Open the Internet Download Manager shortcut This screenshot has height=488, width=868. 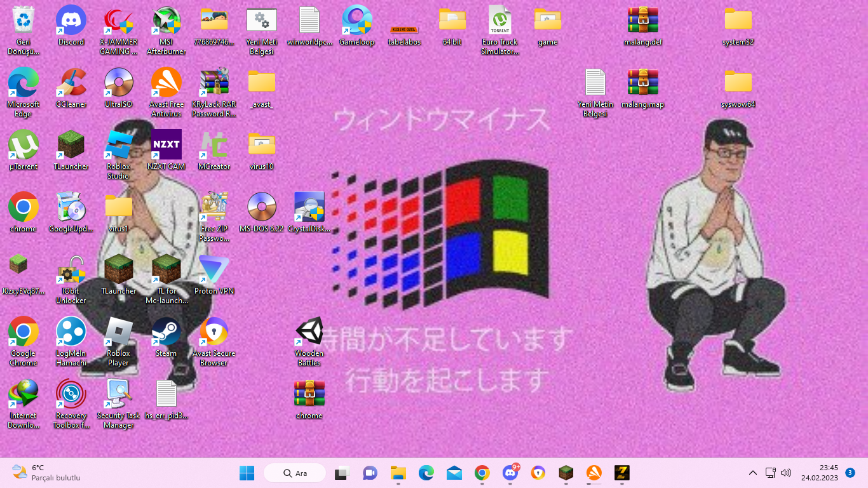click(24, 403)
